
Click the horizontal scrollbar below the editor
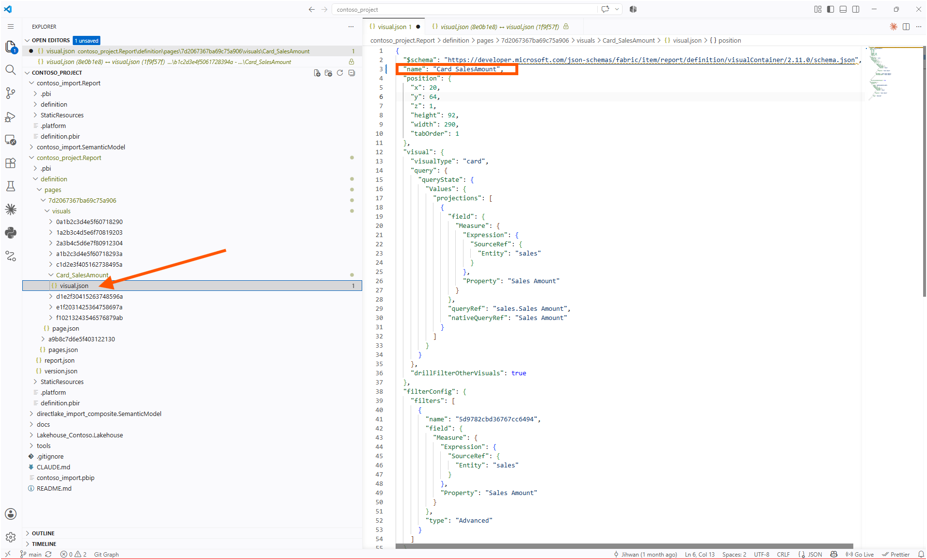[x=624, y=546]
